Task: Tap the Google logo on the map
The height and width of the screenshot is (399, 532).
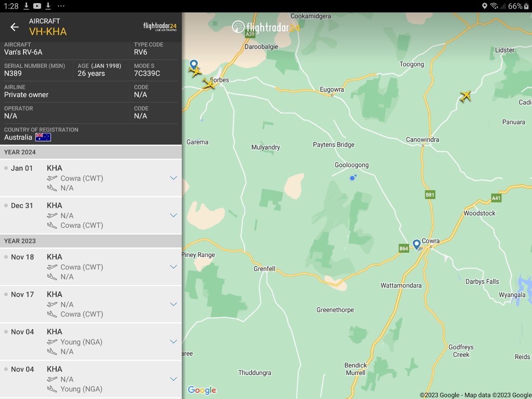Action: [202, 390]
